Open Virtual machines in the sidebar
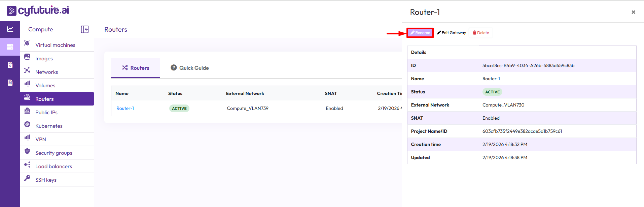 point(55,45)
